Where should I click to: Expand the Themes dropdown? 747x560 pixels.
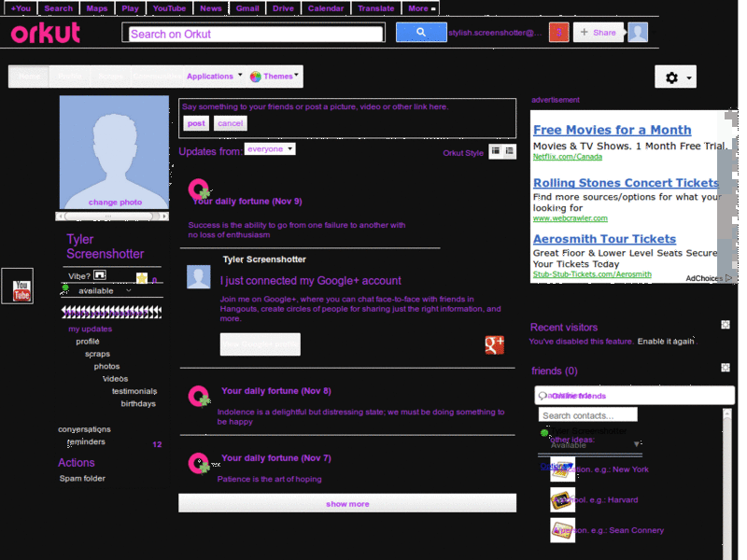(296, 75)
